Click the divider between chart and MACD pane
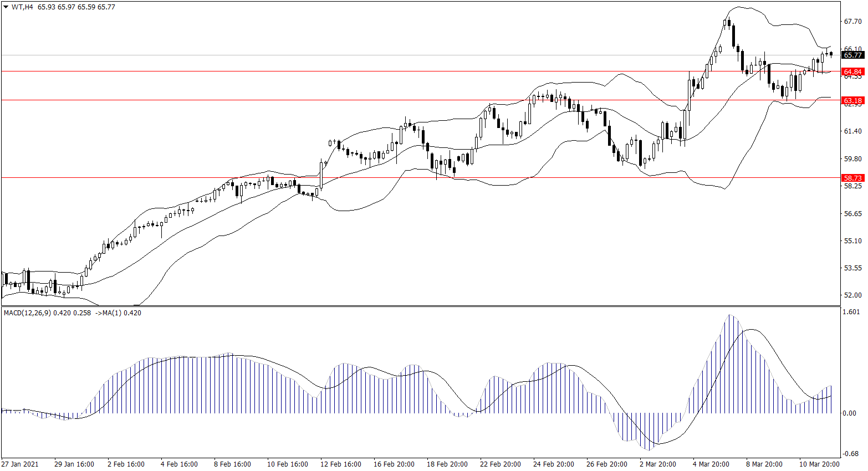The image size is (868, 471). pyautogui.click(x=421, y=306)
